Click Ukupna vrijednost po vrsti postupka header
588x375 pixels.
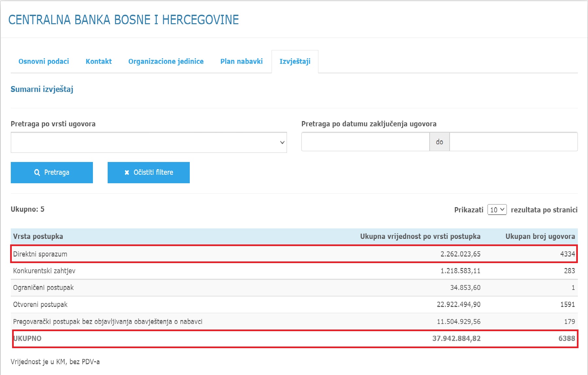coord(420,236)
